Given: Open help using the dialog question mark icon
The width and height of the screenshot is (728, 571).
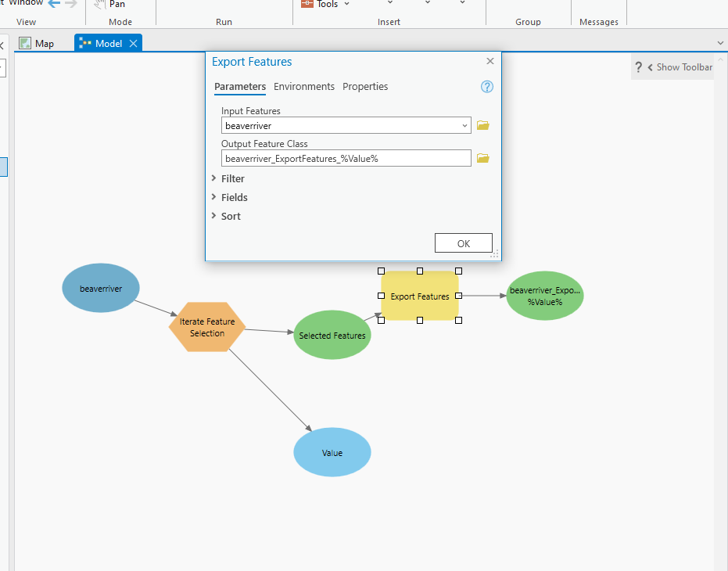Looking at the screenshot, I should [486, 87].
